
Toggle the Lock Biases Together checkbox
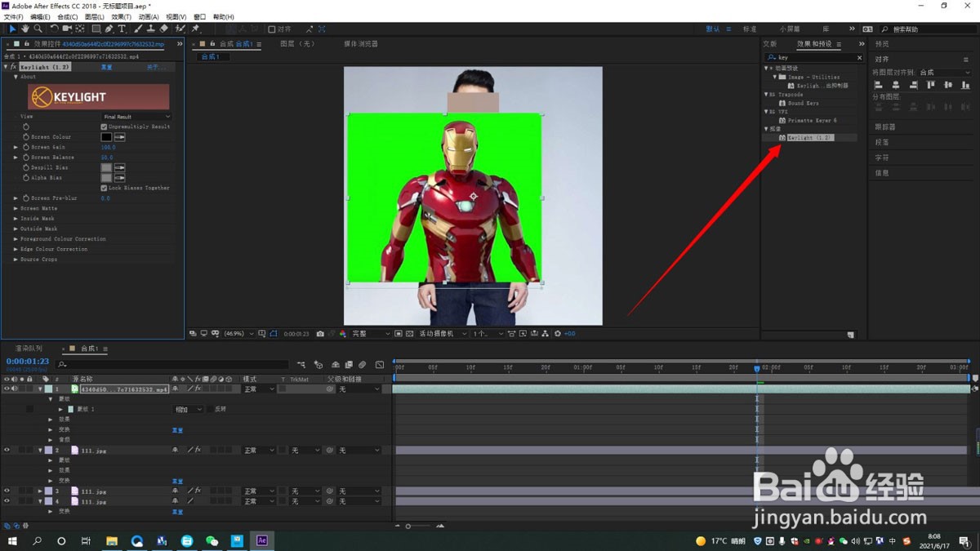(104, 188)
